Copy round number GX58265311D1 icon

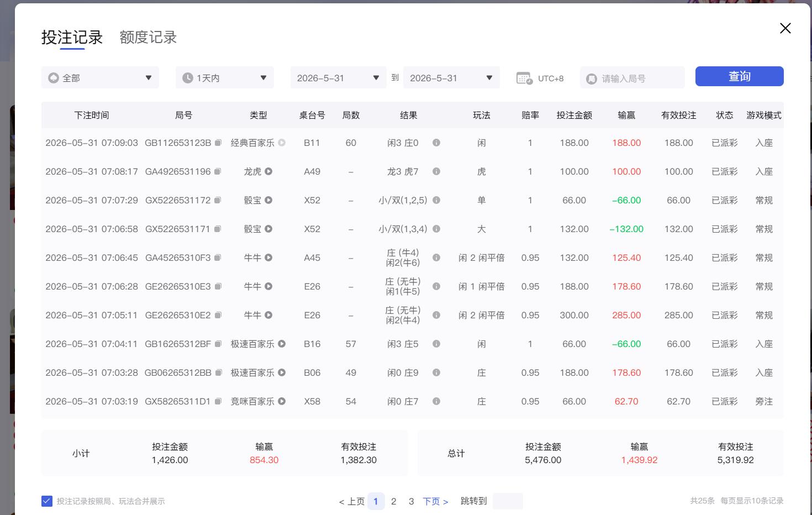pos(218,401)
